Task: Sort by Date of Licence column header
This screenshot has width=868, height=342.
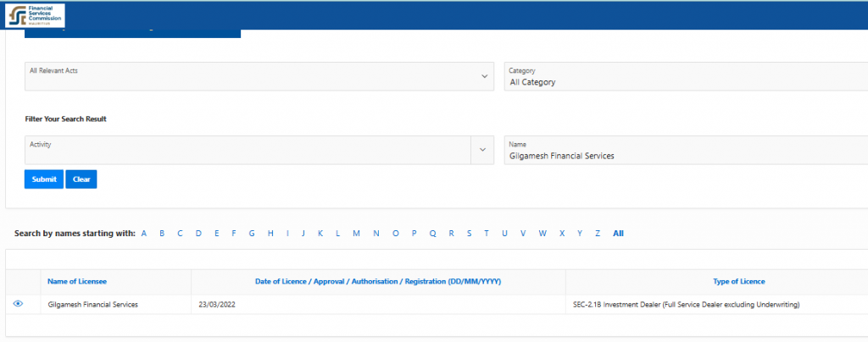Action: point(378,281)
